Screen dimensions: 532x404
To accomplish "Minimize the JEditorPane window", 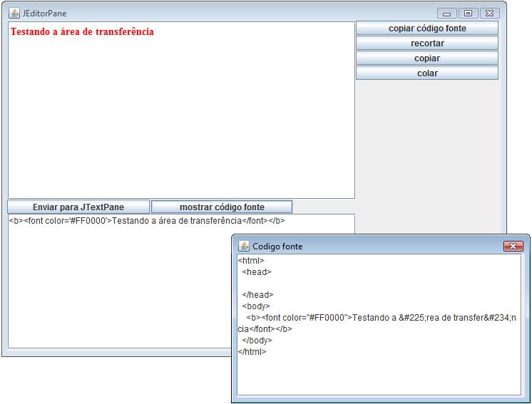I will coord(448,13).
